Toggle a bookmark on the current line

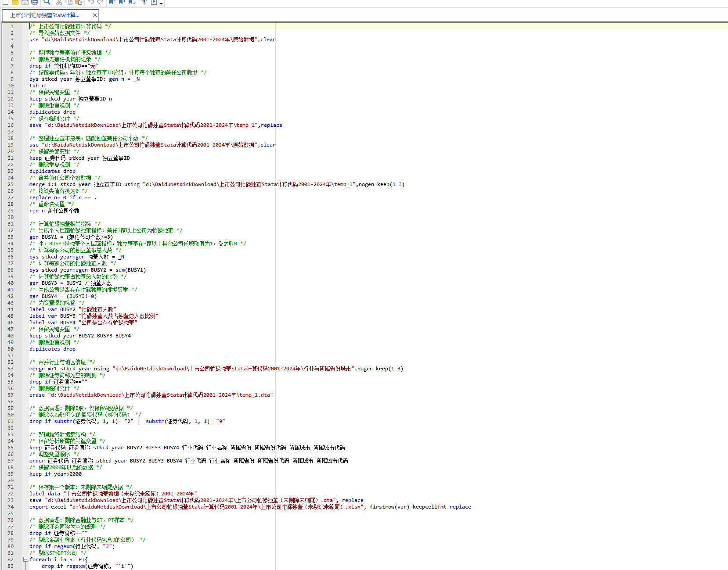tap(112, 2)
